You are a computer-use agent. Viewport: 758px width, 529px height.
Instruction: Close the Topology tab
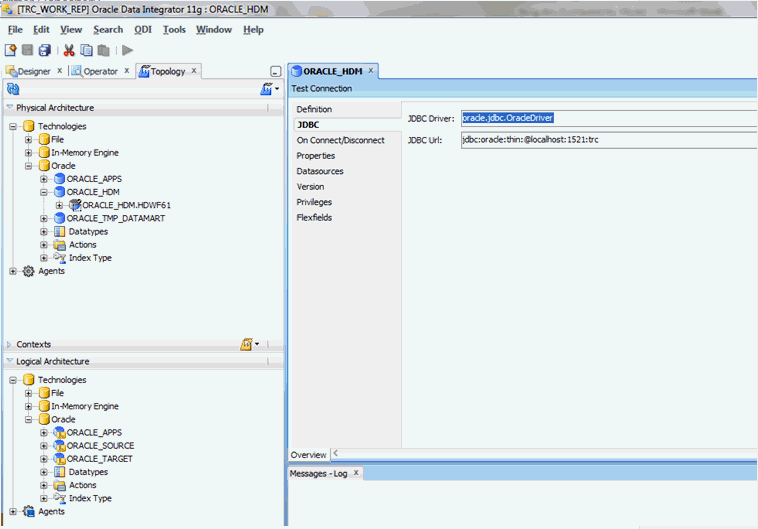[194, 71]
